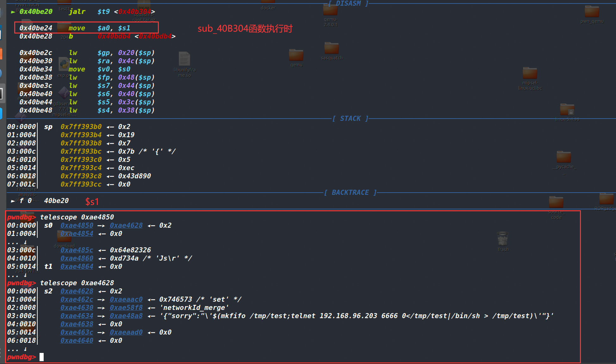Click the 'telescope 0xae4850' command text
616x364 pixels.
pos(77,217)
